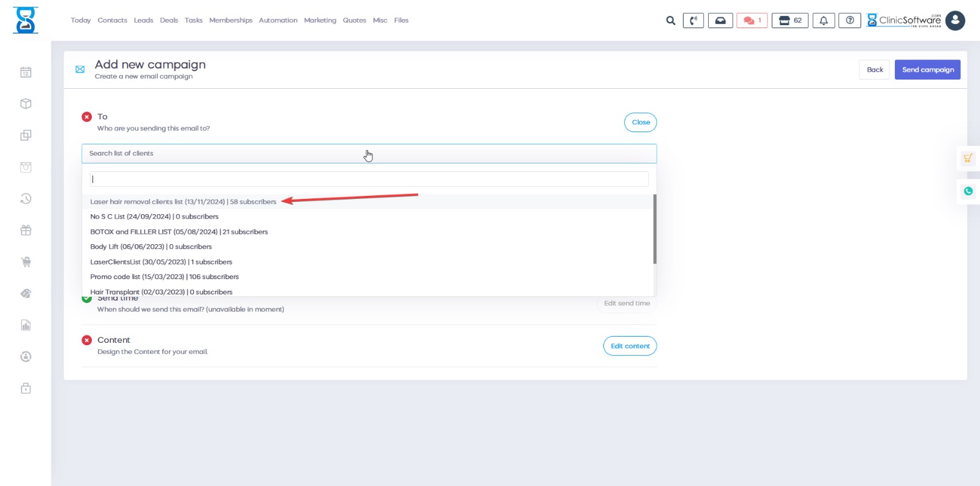Open the reports chart icon in sidebar

coord(26,325)
